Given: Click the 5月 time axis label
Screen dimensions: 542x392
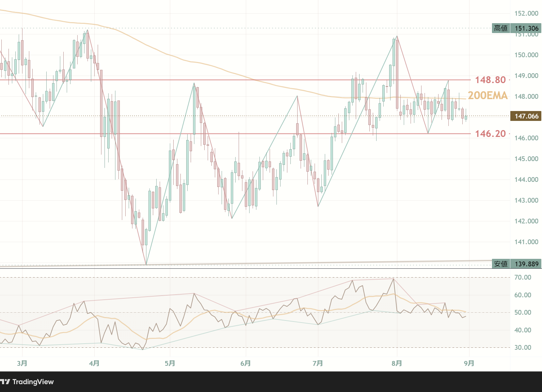Looking at the screenshot, I should pos(170,363).
